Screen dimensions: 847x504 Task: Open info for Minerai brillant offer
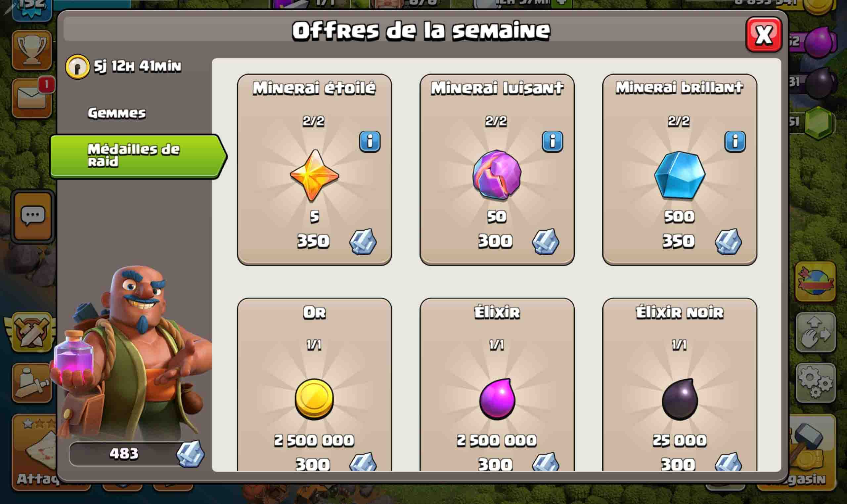click(735, 141)
